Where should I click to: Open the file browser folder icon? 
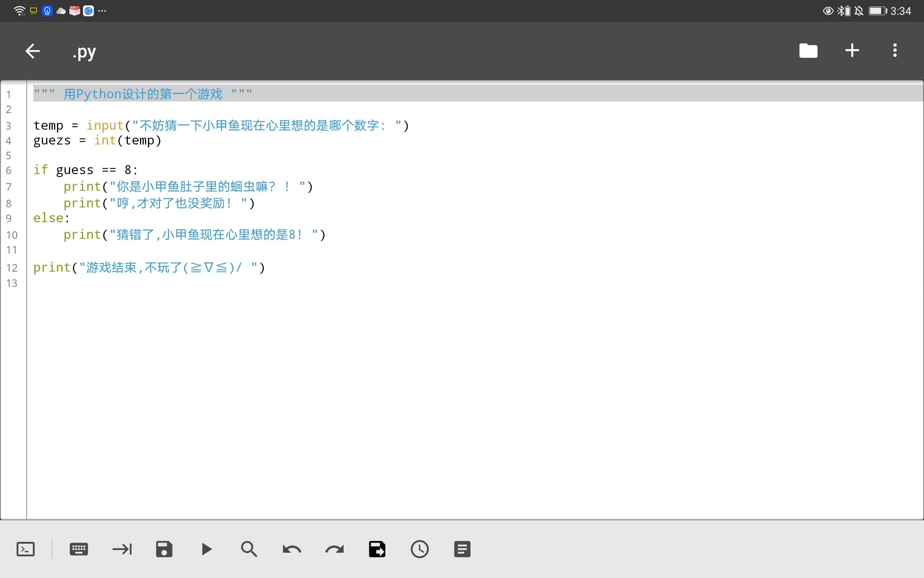(808, 51)
